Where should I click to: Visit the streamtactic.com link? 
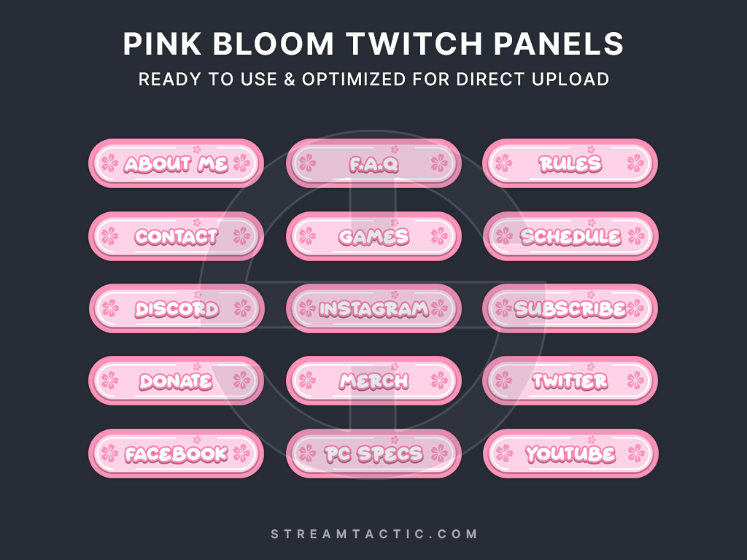(x=373, y=534)
